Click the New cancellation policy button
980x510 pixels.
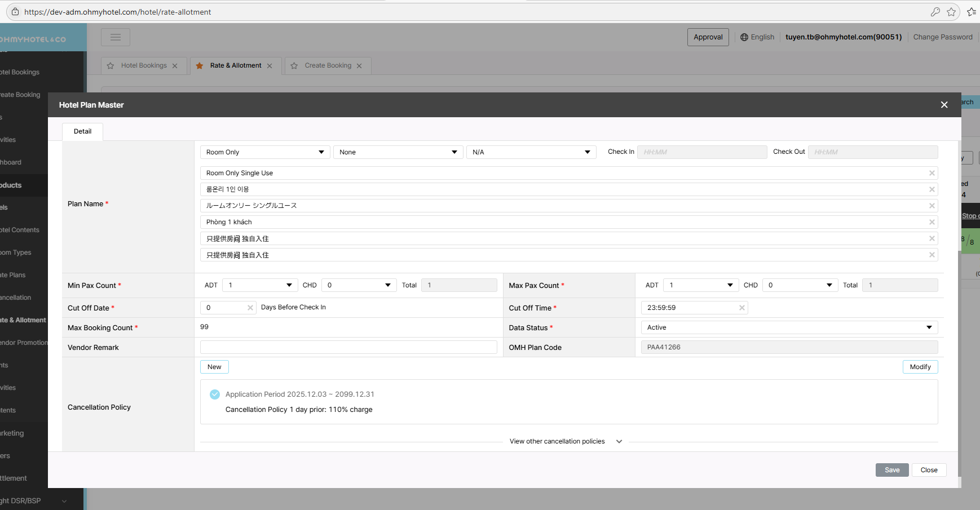(214, 367)
